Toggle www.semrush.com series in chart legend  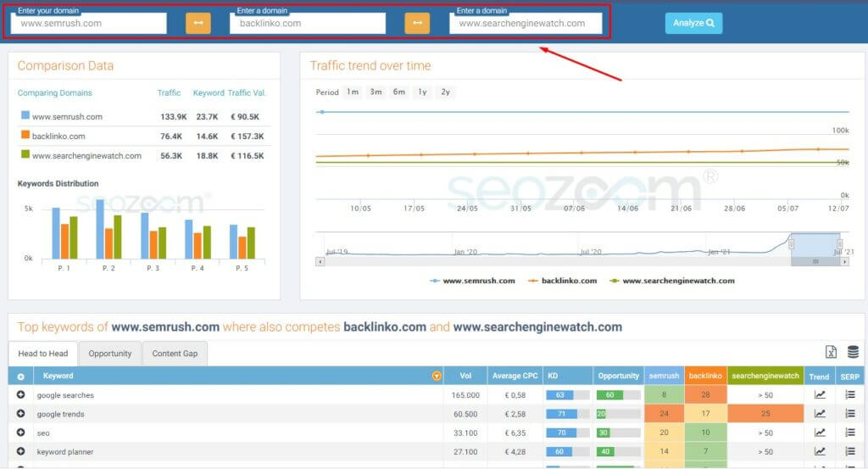coord(472,281)
